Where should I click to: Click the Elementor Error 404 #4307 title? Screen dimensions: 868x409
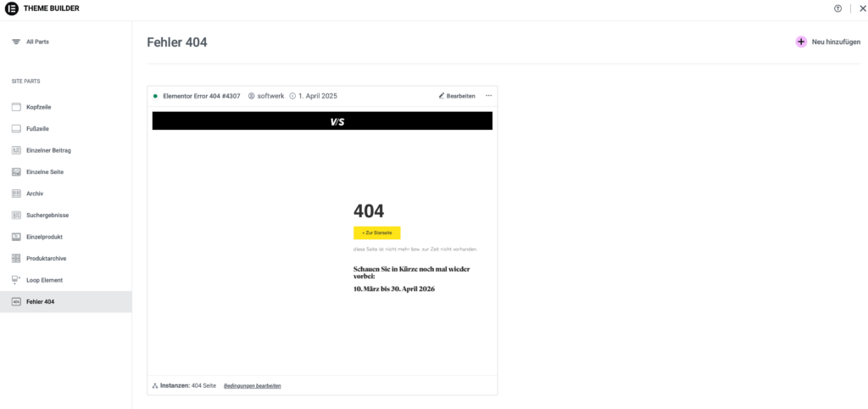click(201, 96)
